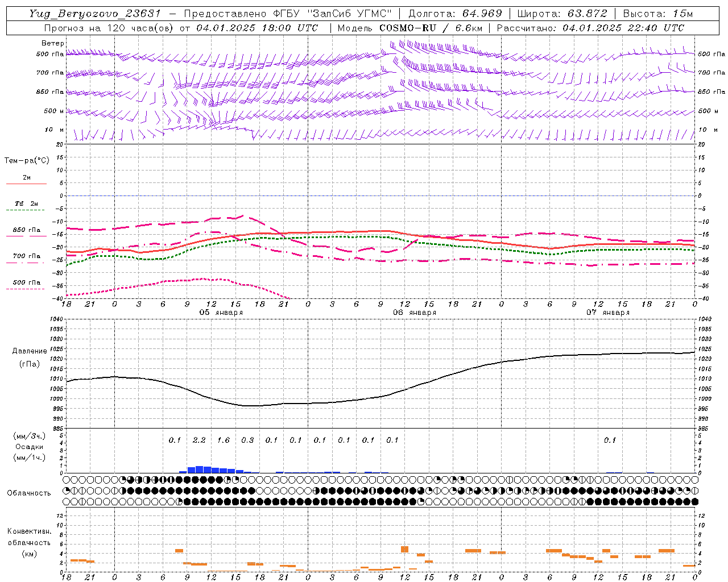Select the text Предоставлено ФГБУ "ЗапСиб УГМС"
The width and height of the screenshot is (728, 582).
[288, 14]
